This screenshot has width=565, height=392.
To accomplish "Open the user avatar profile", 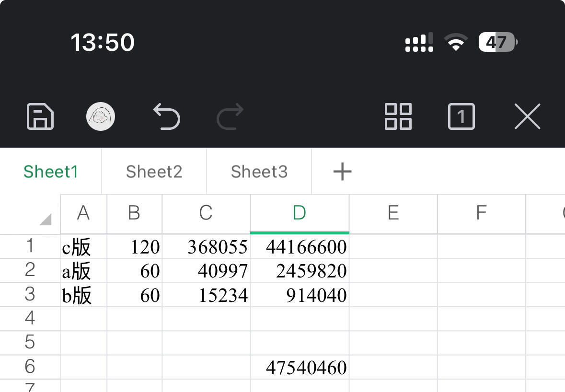I will tap(101, 116).
